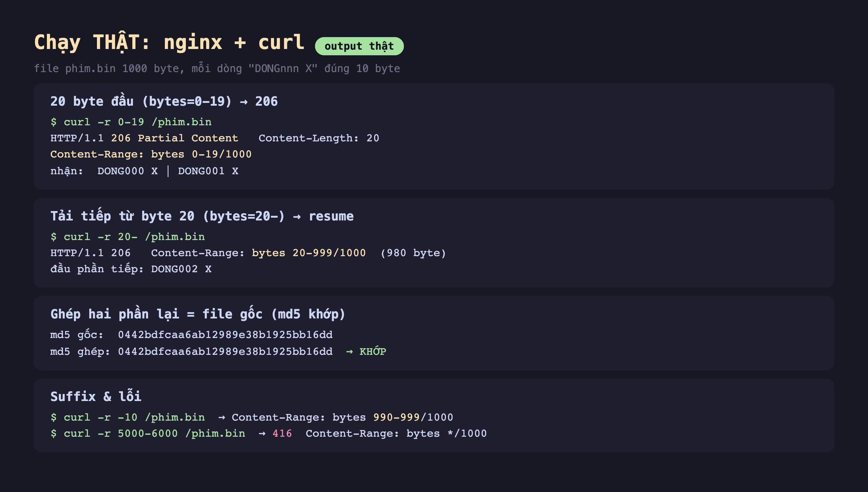
Task: Click the green '→ KHỚP' result
Action: click(x=366, y=351)
